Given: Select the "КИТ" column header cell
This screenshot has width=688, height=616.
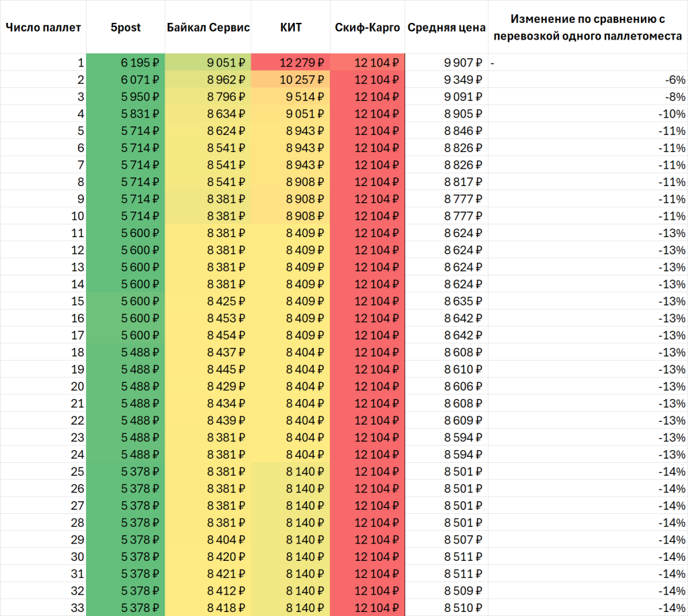Looking at the screenshot, I should (x=290, y=28).
